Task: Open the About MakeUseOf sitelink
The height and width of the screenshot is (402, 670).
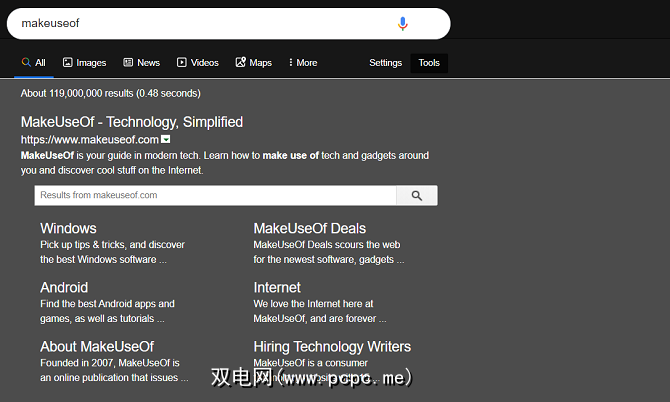Action: (97, 346)
